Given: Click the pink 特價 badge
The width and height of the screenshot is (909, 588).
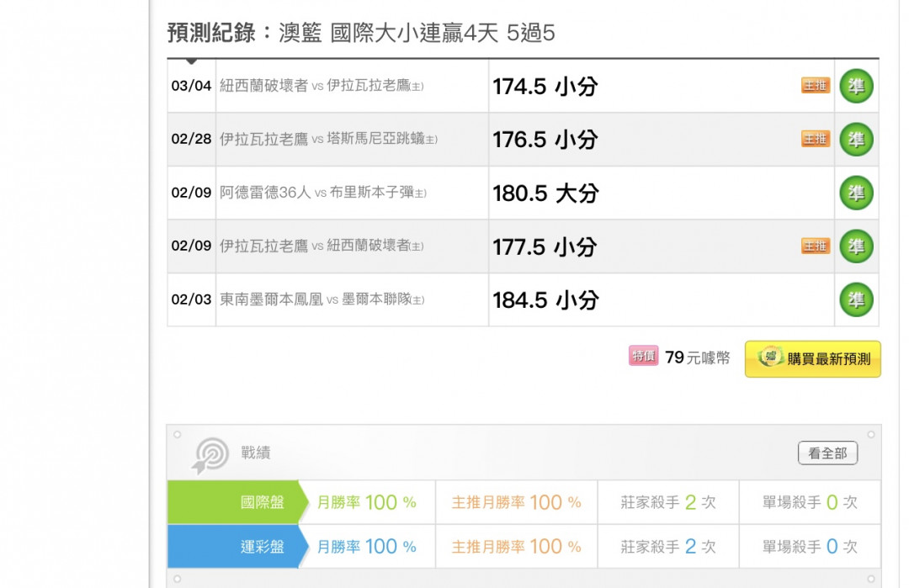Looking at the screenshot, I should 644,357.
